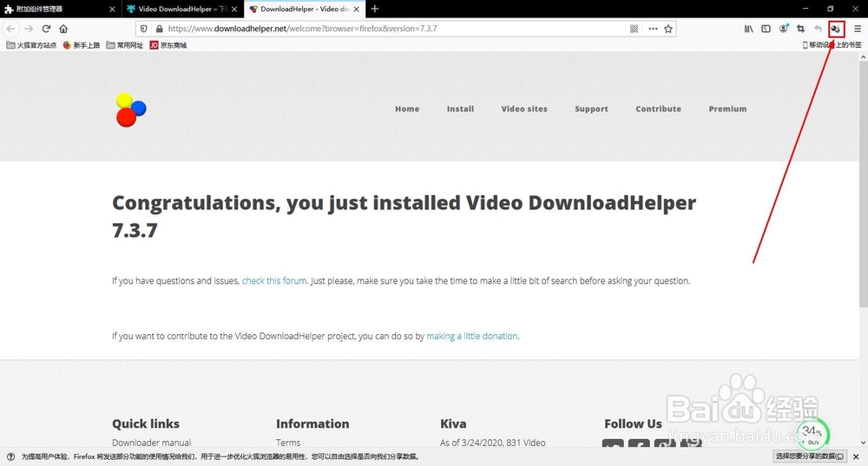Image resolution: width=868 pixels, height=466 pixels.
Task: Close the 附加组件管理器 tab
Action: 112,9
